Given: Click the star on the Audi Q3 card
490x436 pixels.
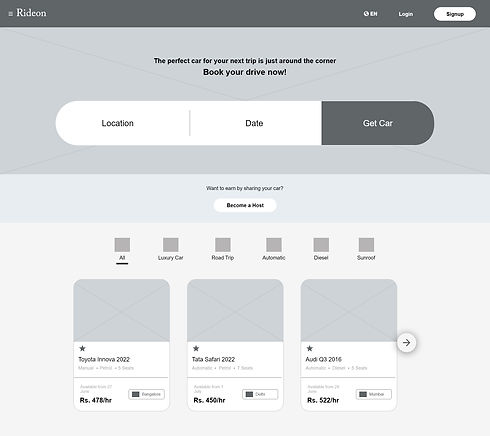Looking at the screenshot, I should (310, 348).
